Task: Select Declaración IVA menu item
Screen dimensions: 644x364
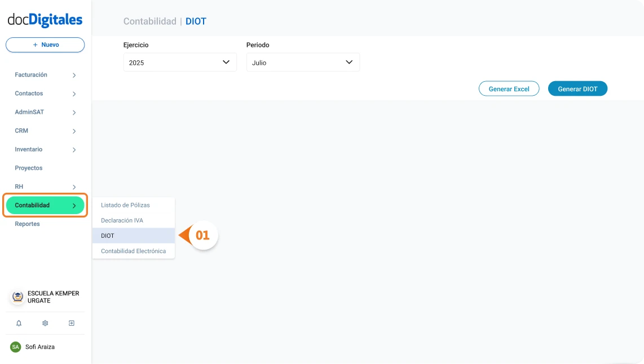Action: pos(122,220)
